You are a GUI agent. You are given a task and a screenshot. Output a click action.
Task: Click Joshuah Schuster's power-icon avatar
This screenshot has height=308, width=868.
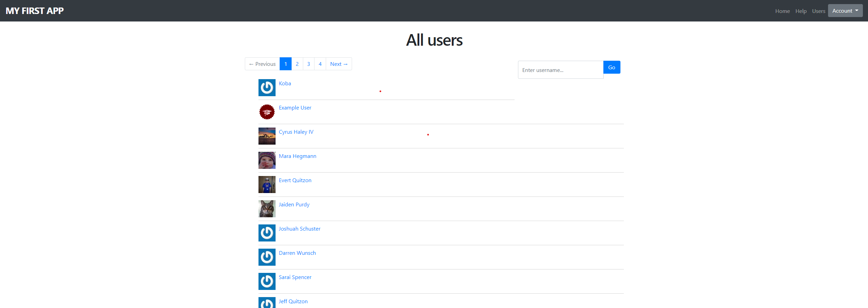pos(267,233)
